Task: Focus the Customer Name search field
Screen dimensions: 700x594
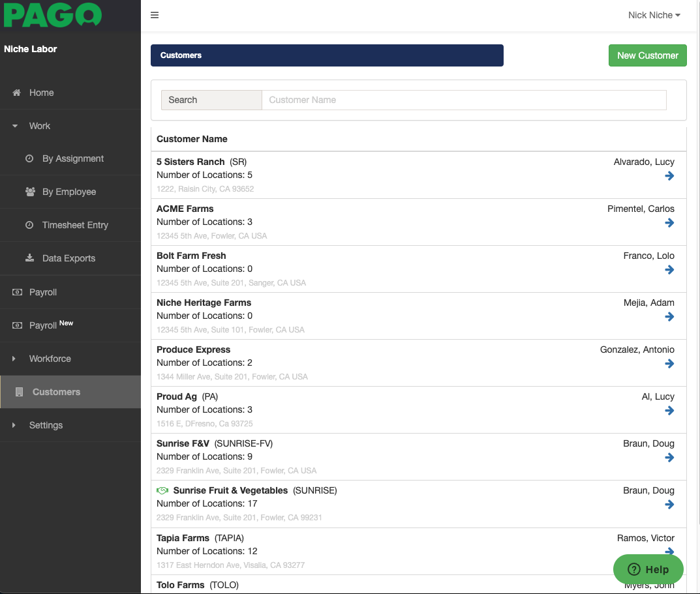Action: pos(463,100)
